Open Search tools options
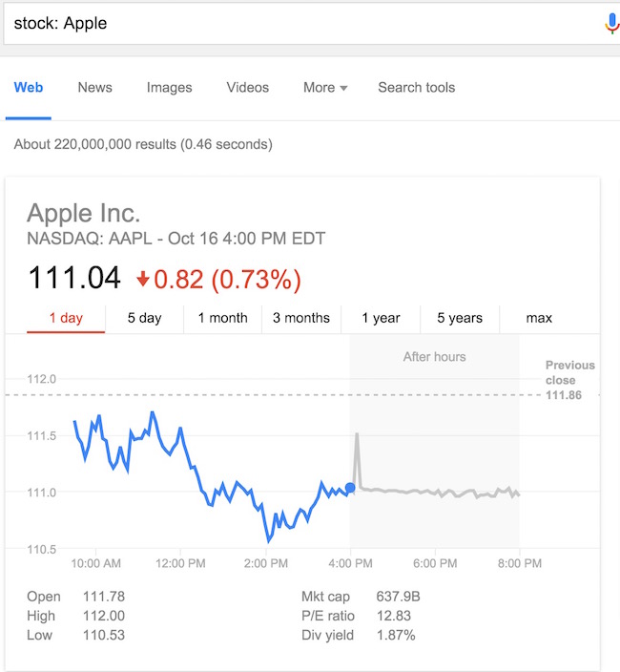 pyautogui.click(x=416, y=88)
